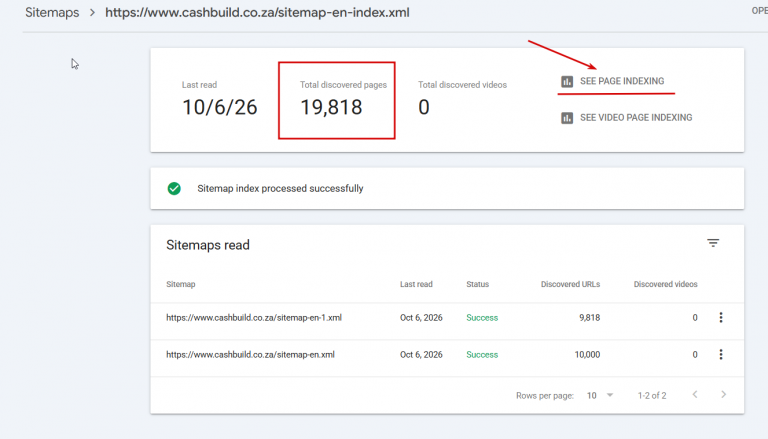Sort by Last read column header
This screenshot has height=439, width=768.
point(416,284)
